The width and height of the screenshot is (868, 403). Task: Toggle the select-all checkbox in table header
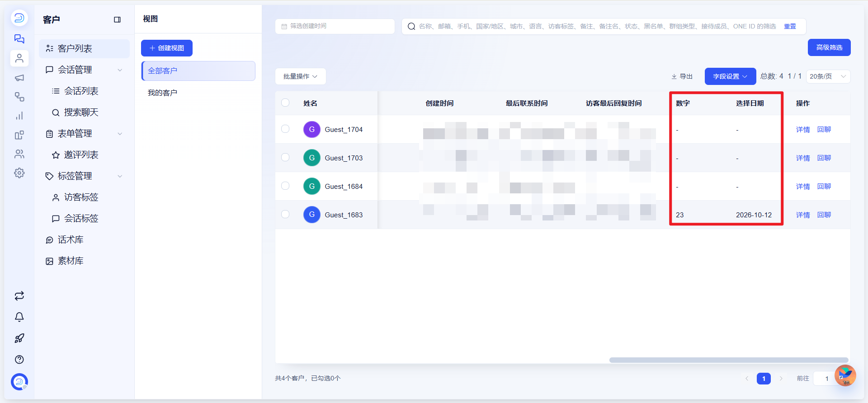pos(285,103)
